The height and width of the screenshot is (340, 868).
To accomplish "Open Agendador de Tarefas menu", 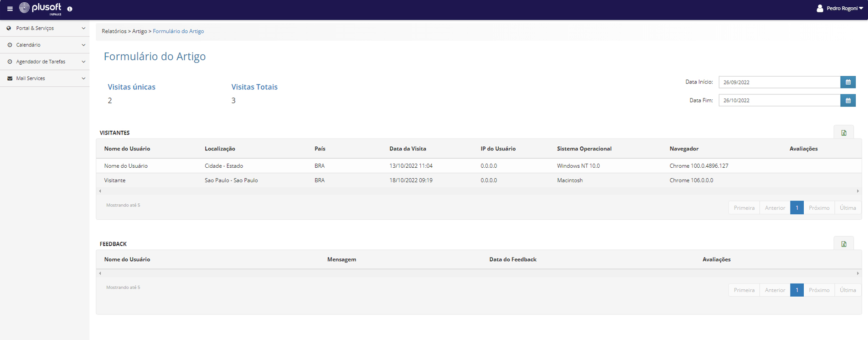I will click(45, 62).
